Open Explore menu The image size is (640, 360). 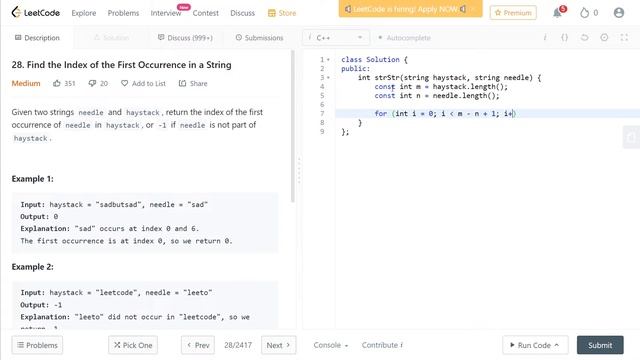click(84, 13)
